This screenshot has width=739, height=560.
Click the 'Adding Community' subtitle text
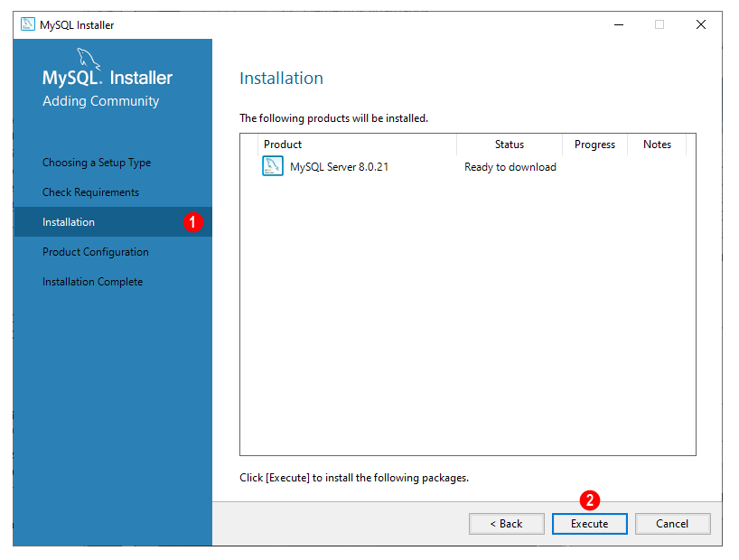[101, 101]
